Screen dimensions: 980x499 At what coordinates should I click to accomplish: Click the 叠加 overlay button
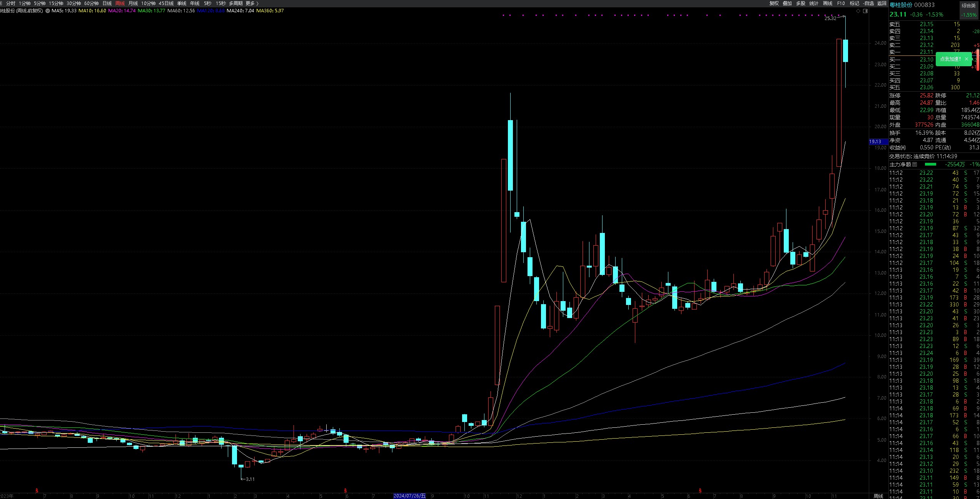click(x=787, y=3)
